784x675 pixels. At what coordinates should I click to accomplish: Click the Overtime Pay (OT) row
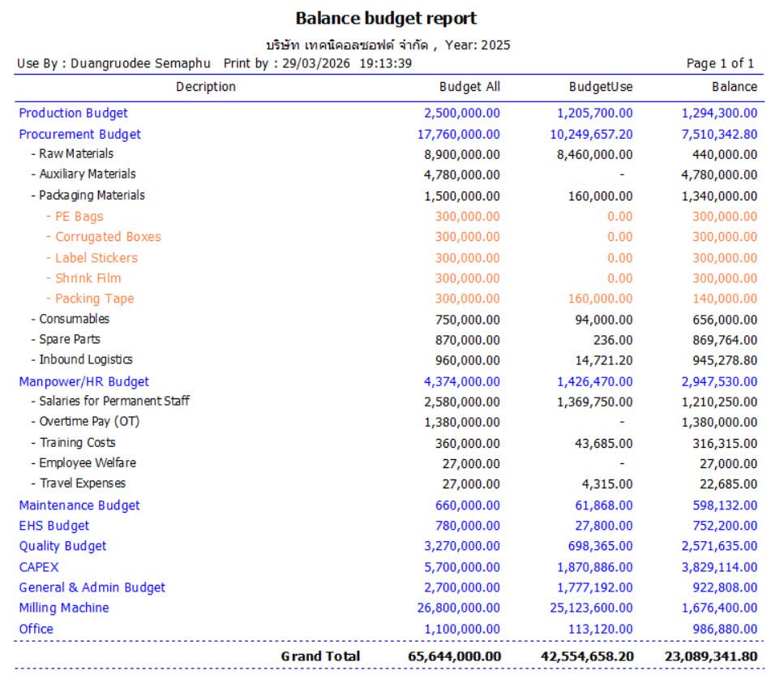pyautogui.click(x=89, y=422)
